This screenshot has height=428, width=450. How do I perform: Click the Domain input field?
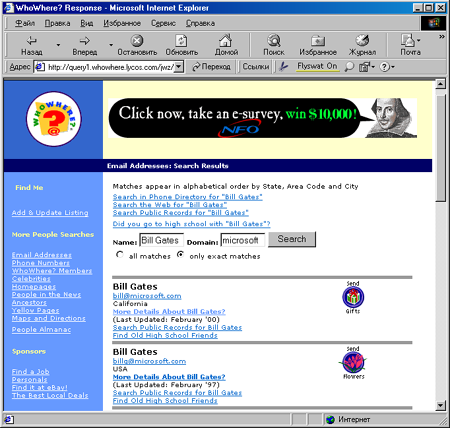[x=243, y=240]
